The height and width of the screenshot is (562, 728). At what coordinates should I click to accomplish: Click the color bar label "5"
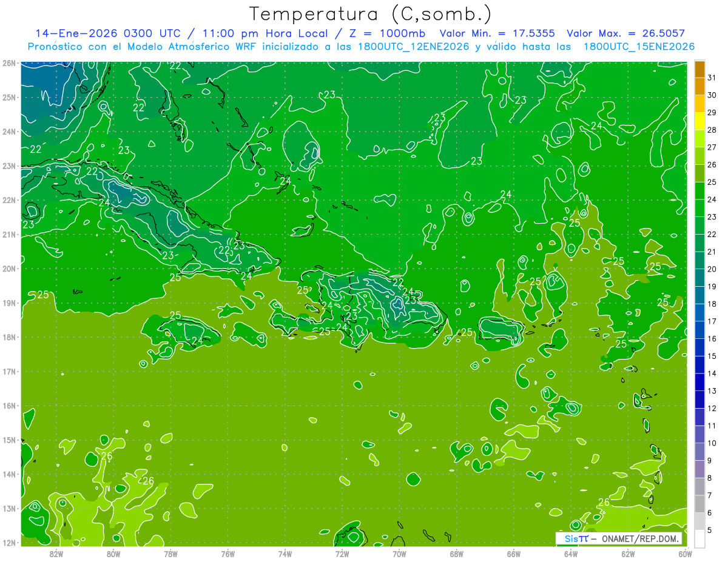point(710,530)
